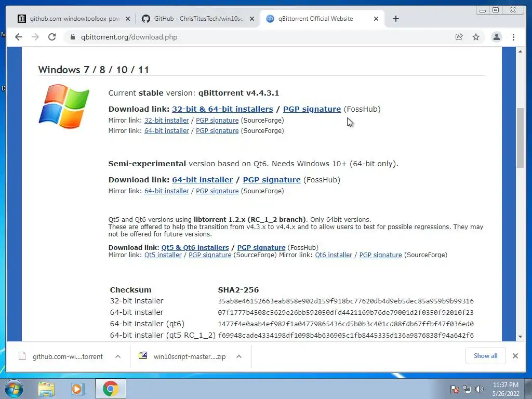Open the network tray icon

pos(467,389)
